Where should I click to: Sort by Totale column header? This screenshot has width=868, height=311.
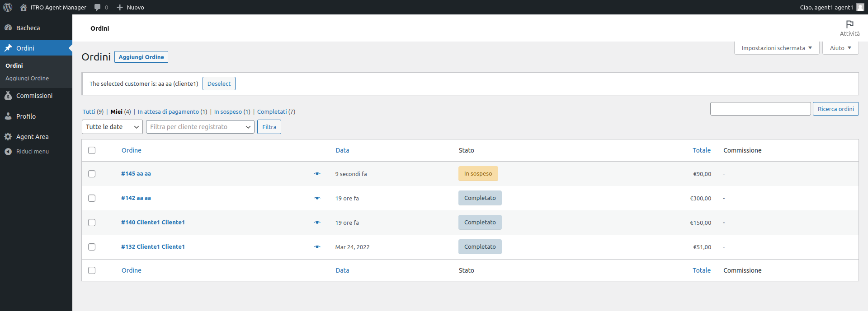click(702, 150)
